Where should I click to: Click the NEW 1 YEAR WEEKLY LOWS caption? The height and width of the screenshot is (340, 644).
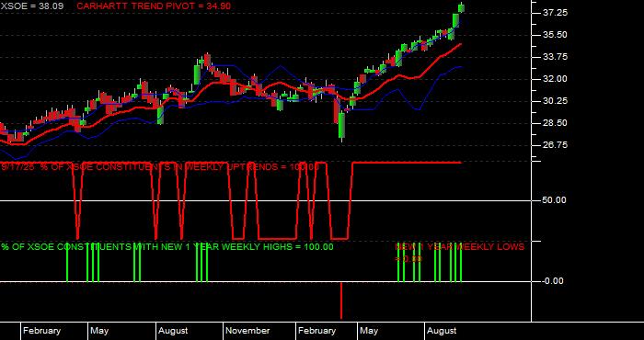click(x=460, y=252)
